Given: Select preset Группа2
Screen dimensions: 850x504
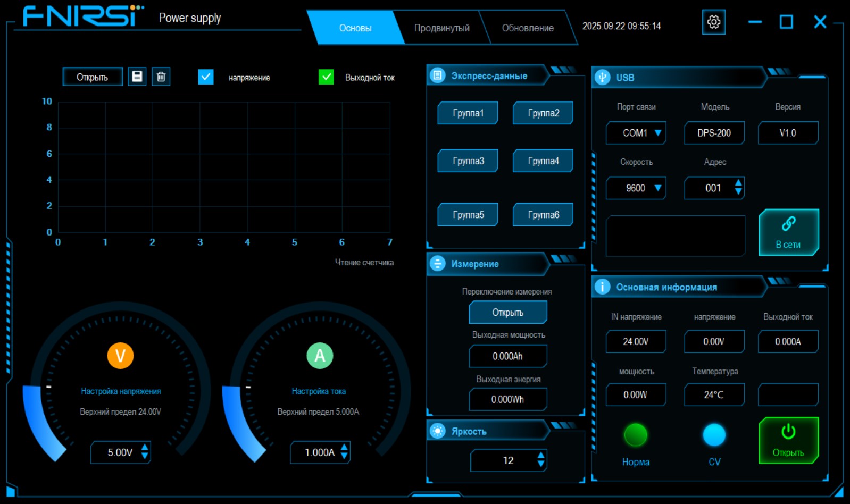Looking at the screenshot, I should tap(543, 113).
